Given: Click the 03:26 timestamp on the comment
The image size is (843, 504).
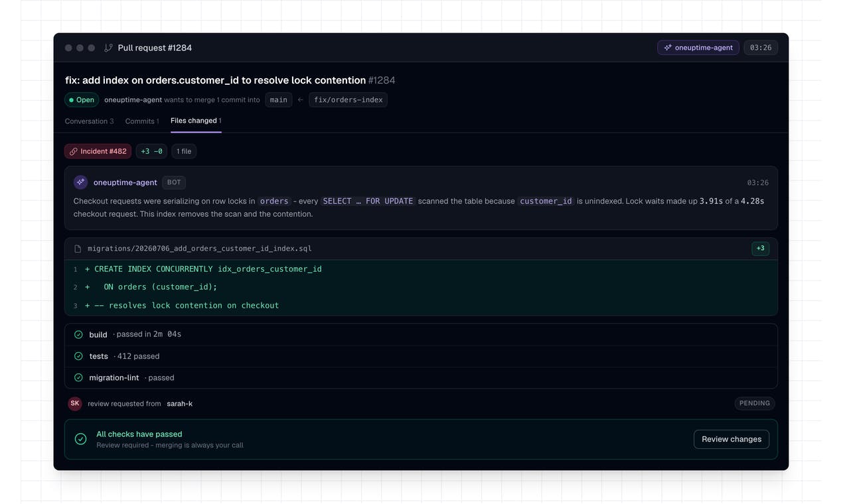Looking at the screenshot, I should click(x=757, y=182).
